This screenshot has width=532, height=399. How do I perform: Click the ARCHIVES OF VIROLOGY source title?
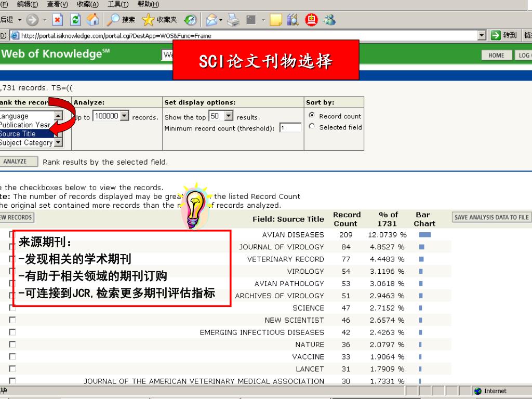(x=280, y=296)
